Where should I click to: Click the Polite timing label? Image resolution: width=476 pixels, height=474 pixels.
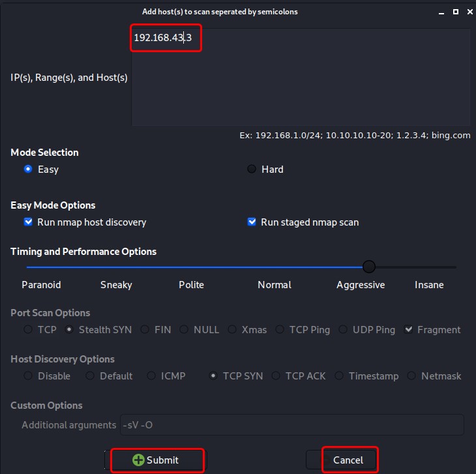click(x=191, y=285)
